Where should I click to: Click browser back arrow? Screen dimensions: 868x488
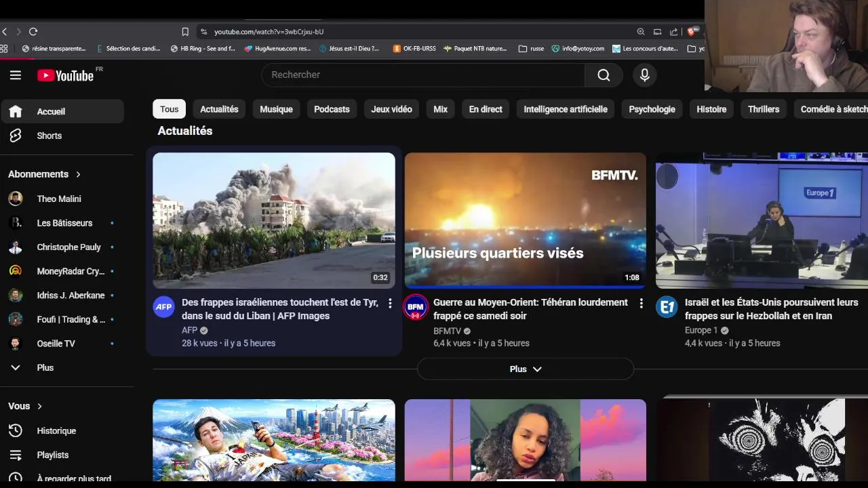tap(5, 32)
